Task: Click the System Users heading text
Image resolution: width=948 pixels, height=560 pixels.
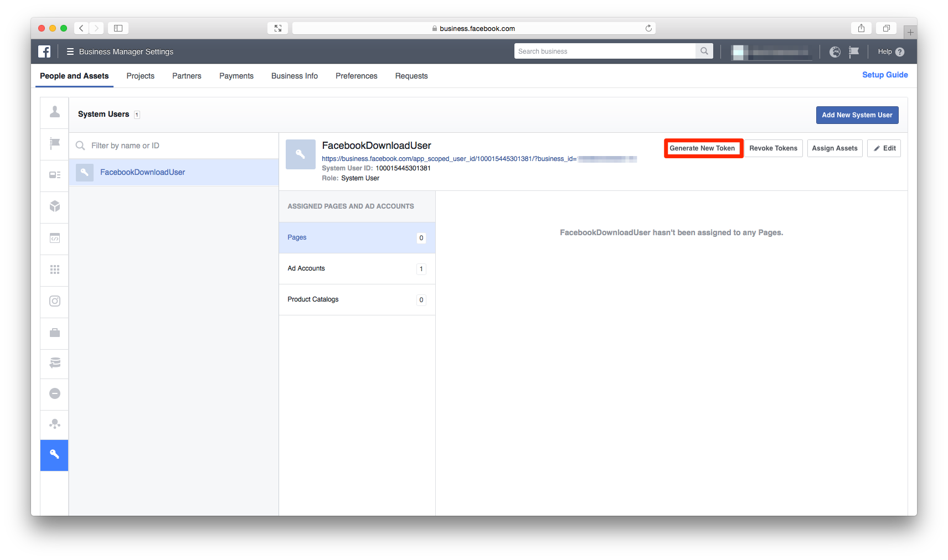Action: click(x=104, y=114)
